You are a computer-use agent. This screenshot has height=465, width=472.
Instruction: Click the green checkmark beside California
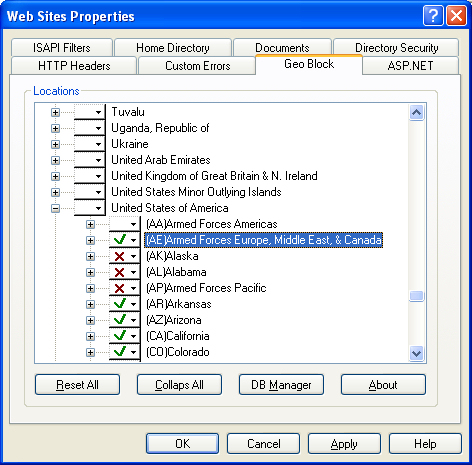[120, 336]
